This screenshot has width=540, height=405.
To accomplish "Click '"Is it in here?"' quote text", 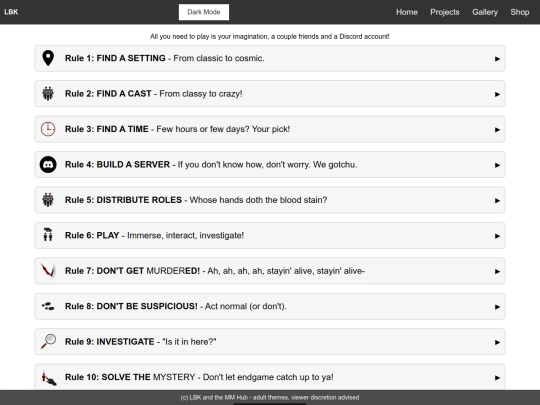I will click(x=189, y=342).
